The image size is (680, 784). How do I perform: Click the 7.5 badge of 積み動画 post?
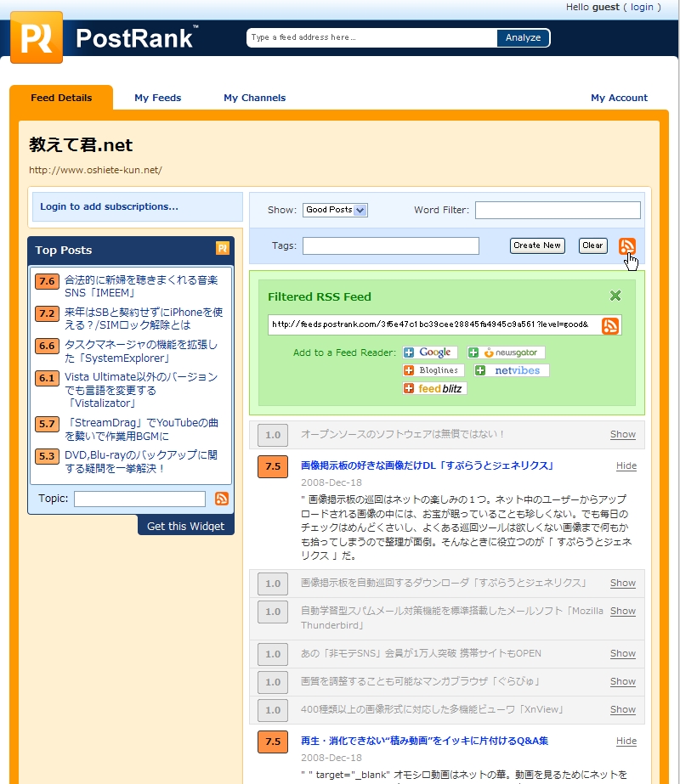coord(273,742)
